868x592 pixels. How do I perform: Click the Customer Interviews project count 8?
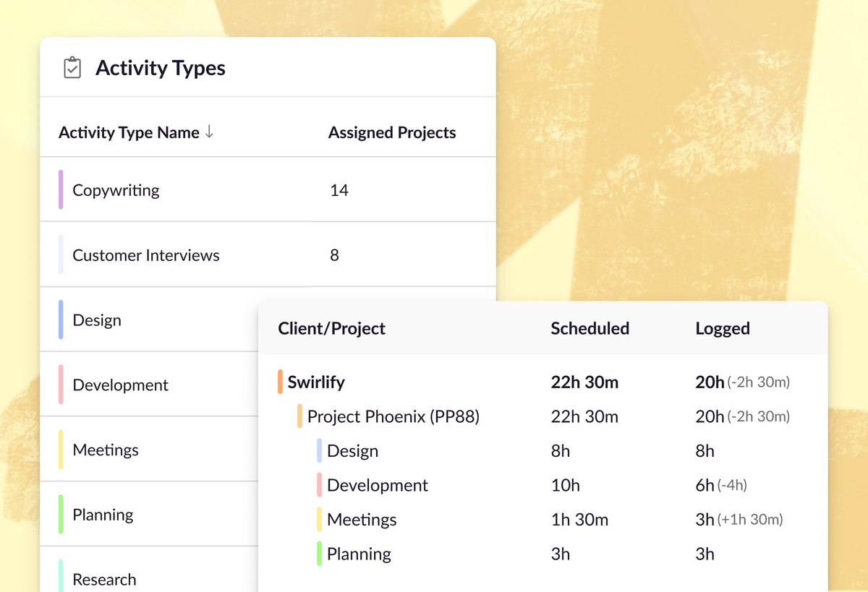pos(334,255)
